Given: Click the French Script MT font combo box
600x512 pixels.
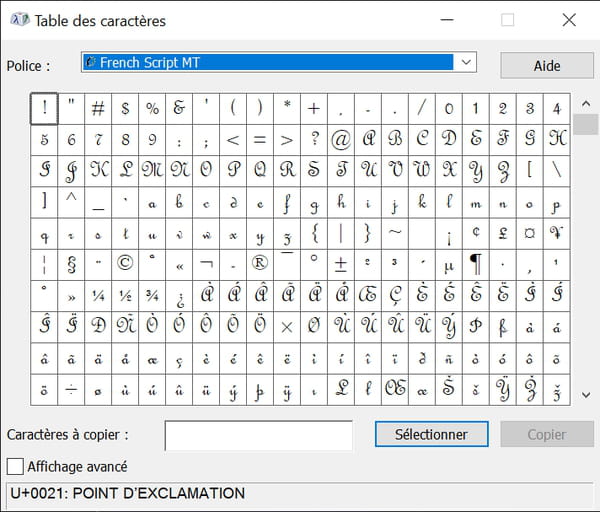Looking at the screenshot, I should click(x=279, y=62).
